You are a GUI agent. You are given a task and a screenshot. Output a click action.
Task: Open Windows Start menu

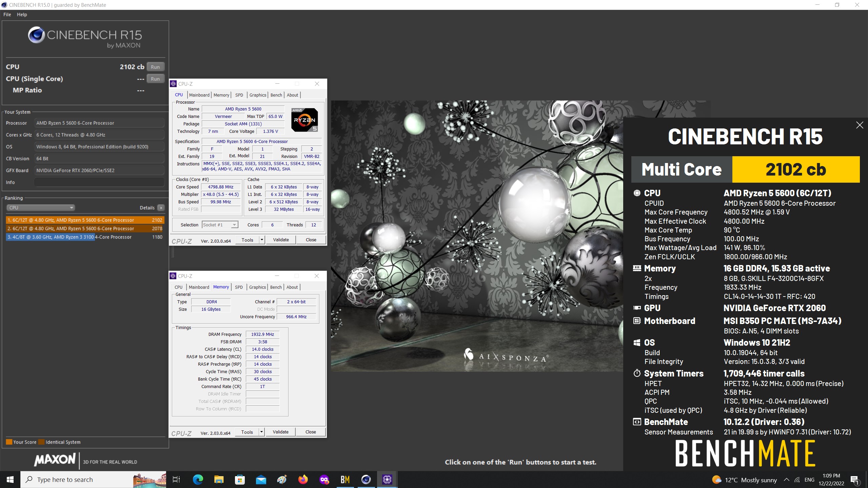tap(10, 480)
